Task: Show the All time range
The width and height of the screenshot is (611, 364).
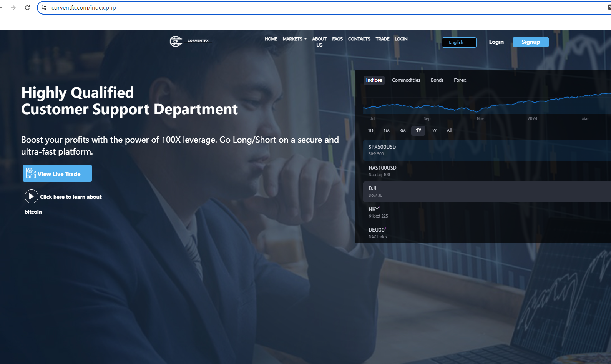Action: click(449, 131)
